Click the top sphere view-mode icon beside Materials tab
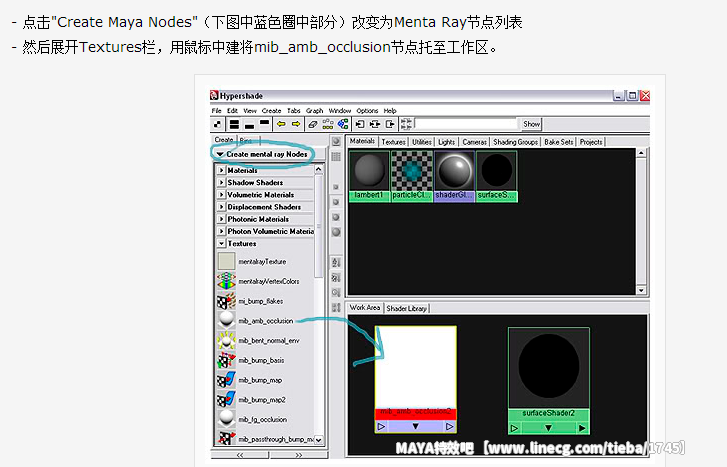Screen dimensions: 727x467 tap(336, 141)
